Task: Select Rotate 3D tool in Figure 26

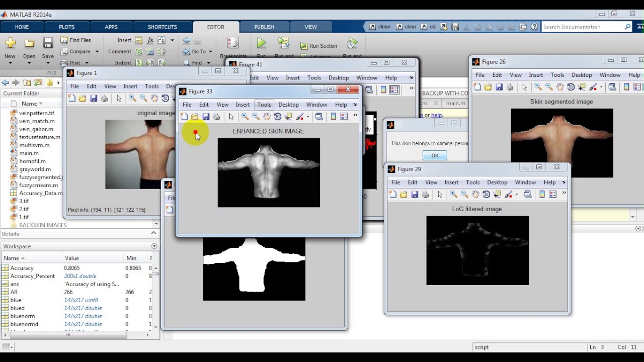Action: [x=571, y=87]
